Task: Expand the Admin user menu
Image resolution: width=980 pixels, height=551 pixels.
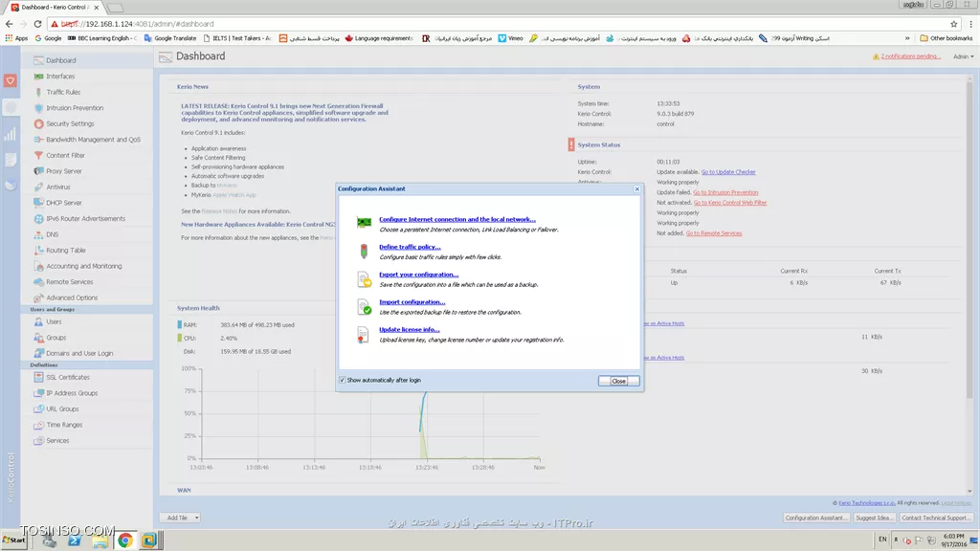Action: click(x=963, y=56)
